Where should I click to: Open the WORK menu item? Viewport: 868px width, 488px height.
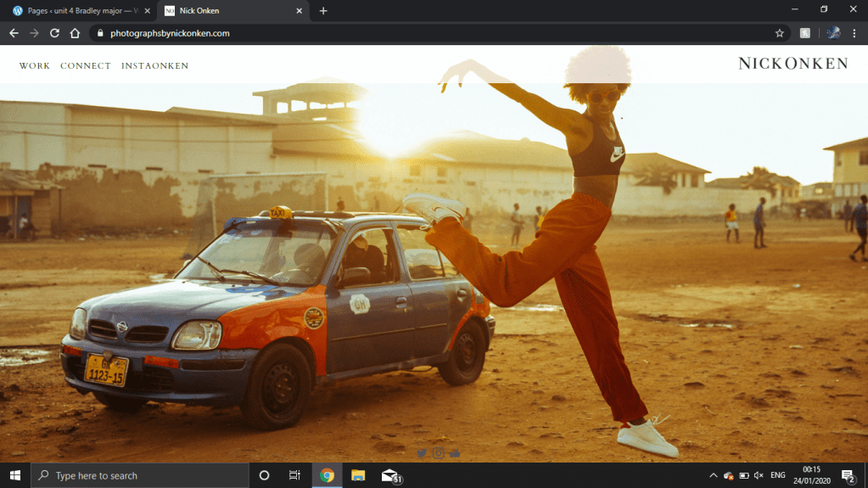(35, 65)
